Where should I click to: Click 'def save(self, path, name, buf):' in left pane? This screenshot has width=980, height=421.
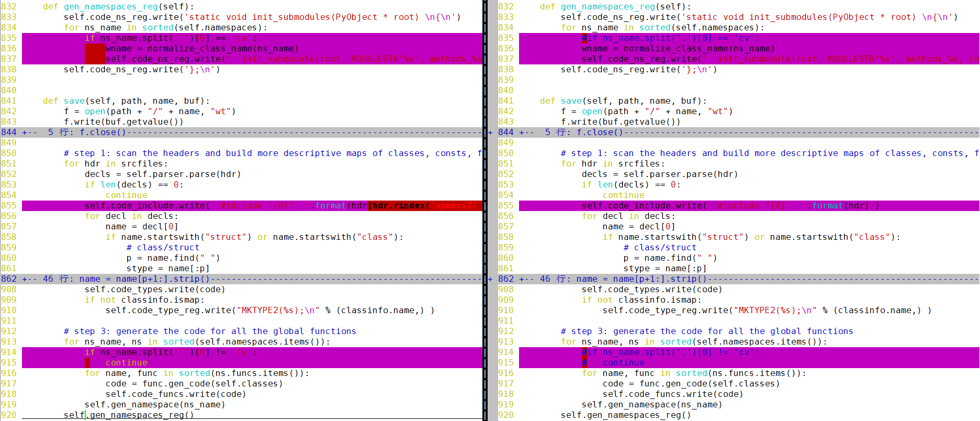point(126,101)
